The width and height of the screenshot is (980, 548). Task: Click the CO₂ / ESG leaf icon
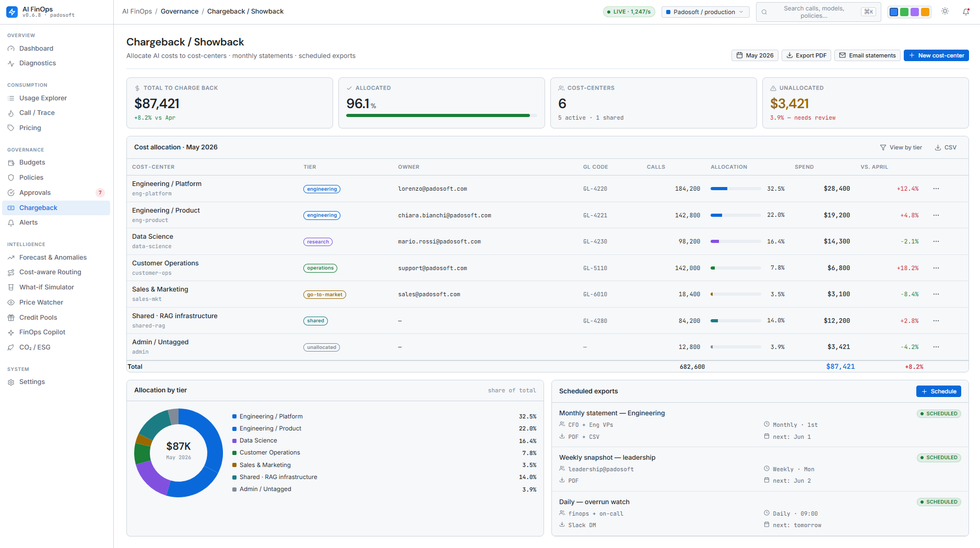11,347
